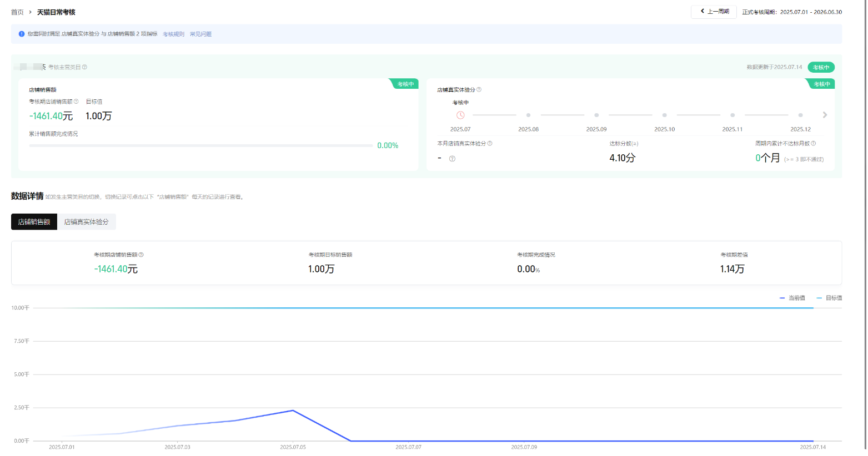Open the 考核规则 link

point(173,34)
